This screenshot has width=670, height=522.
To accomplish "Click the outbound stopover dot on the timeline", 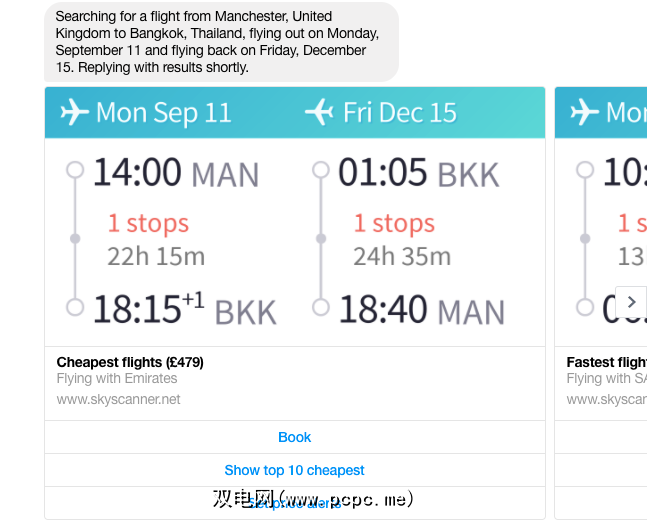I will click(74, 239).
